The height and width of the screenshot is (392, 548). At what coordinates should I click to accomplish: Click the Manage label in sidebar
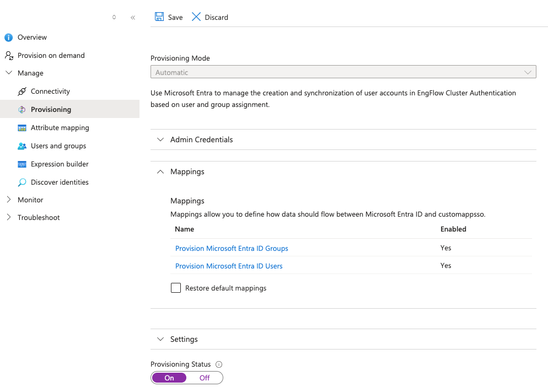pyautogui.click(x=30, y=73)
